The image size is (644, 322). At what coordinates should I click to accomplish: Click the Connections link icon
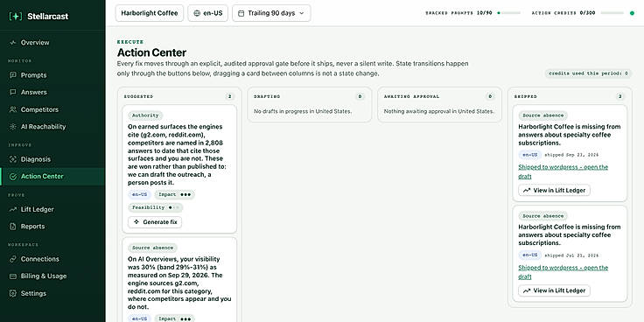tap(13, 259)
